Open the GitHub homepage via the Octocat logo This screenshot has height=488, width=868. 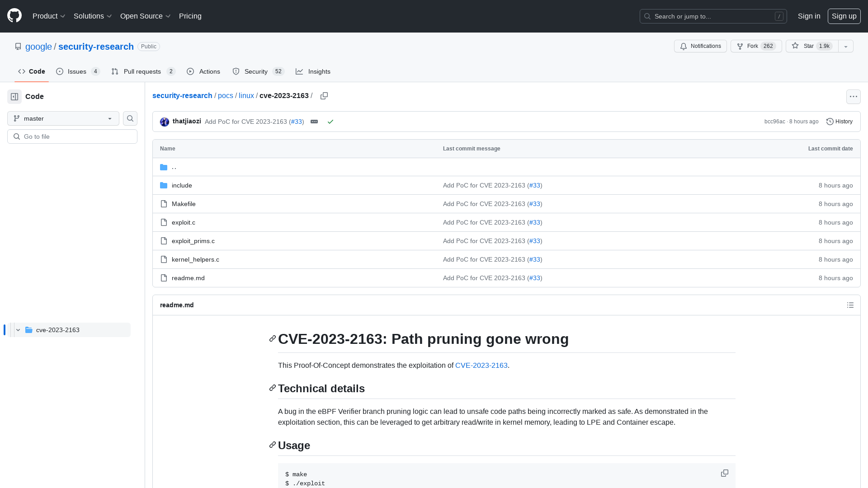point(14,16)
